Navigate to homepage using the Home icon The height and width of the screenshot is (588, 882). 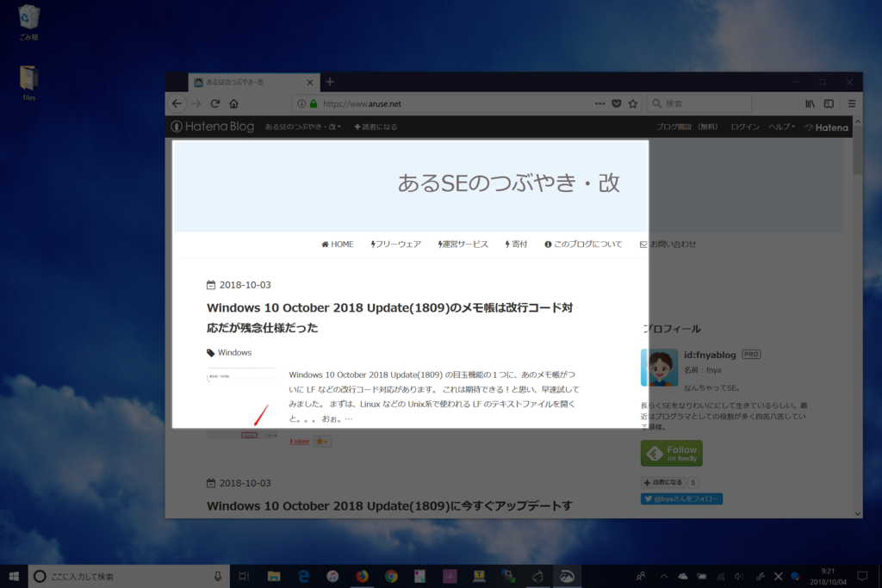point(233,102)
